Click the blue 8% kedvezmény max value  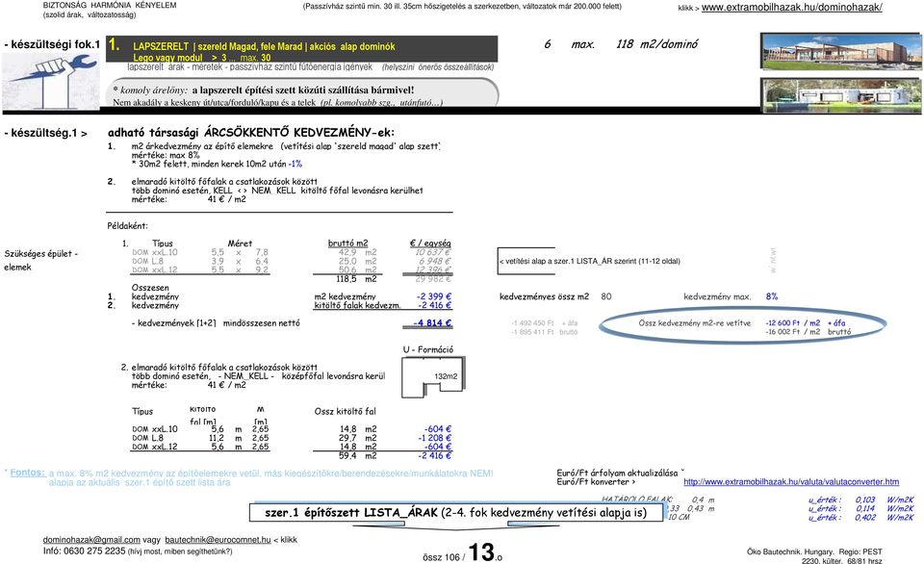pos(771,296)
